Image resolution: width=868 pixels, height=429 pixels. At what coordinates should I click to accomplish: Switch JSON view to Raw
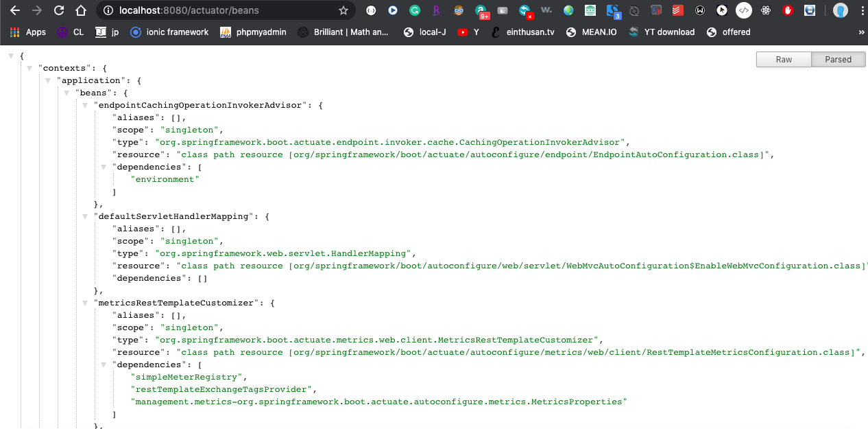784,60
